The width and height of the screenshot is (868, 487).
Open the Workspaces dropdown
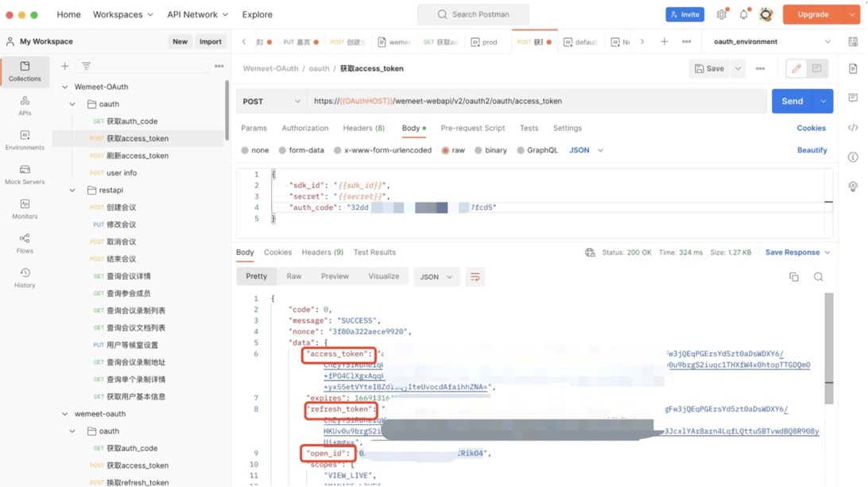tap(123, 14)
